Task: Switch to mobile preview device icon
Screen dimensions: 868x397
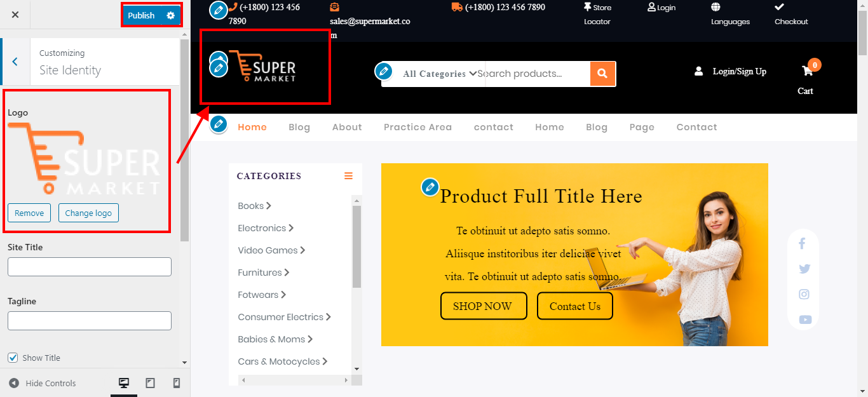Action: click(177, 383)
